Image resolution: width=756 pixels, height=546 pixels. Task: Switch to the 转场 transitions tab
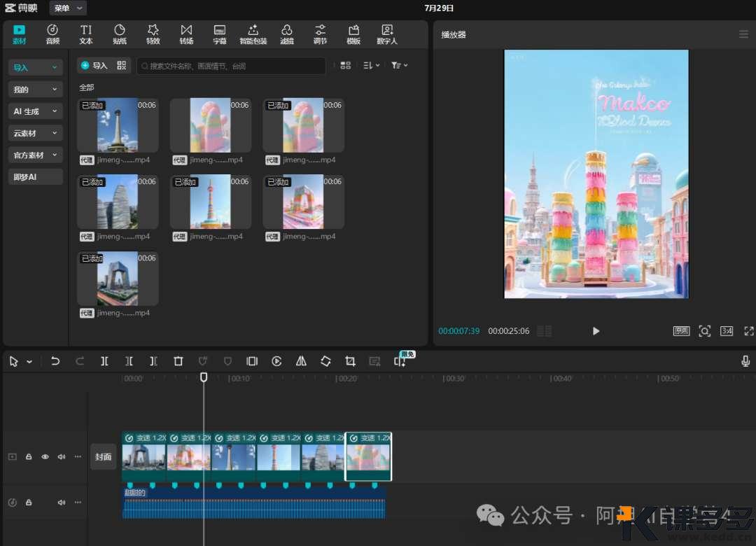coord(187,34)
